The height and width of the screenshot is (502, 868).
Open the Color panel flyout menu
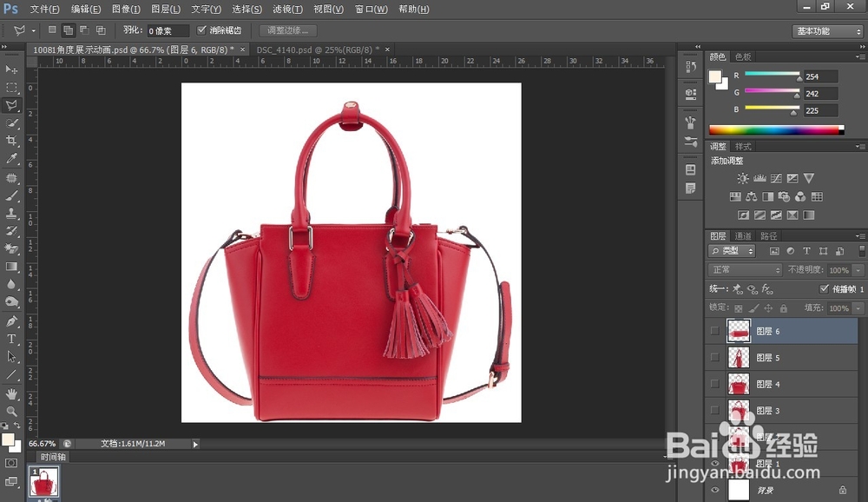point(859,57)
